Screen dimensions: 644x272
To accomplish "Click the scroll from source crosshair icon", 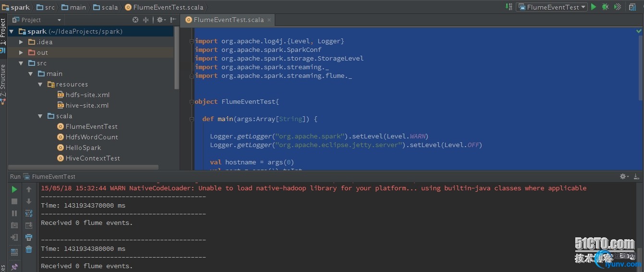I will (135, 20).
